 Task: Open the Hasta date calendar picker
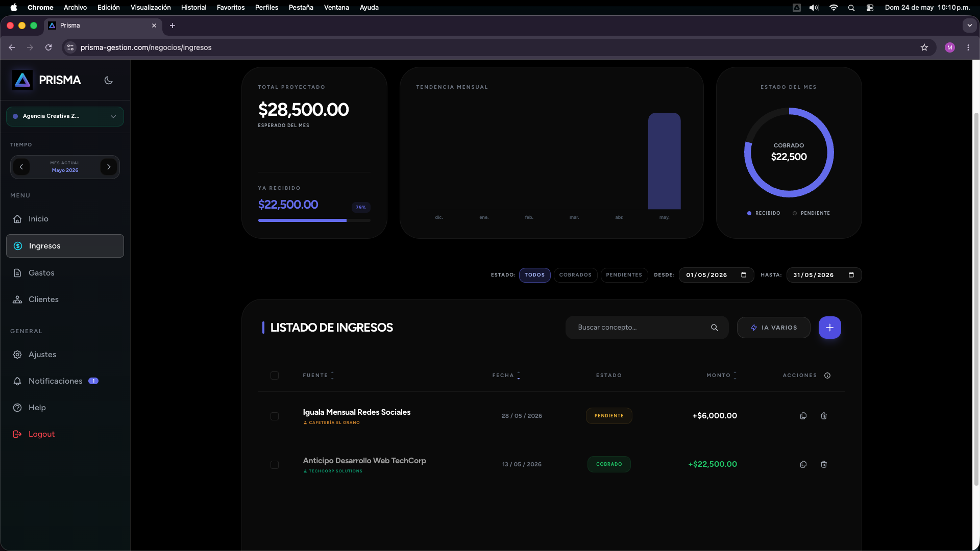(851, 275)
